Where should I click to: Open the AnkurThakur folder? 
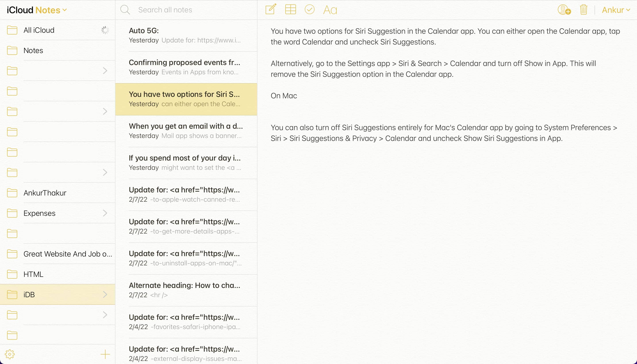pyautogui.click(x=45, y=193)
